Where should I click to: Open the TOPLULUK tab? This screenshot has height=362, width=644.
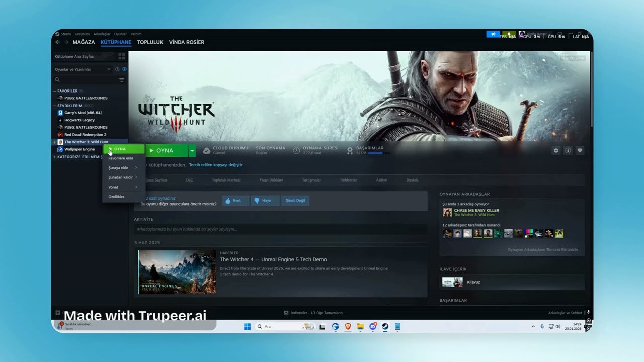(150, 42)
